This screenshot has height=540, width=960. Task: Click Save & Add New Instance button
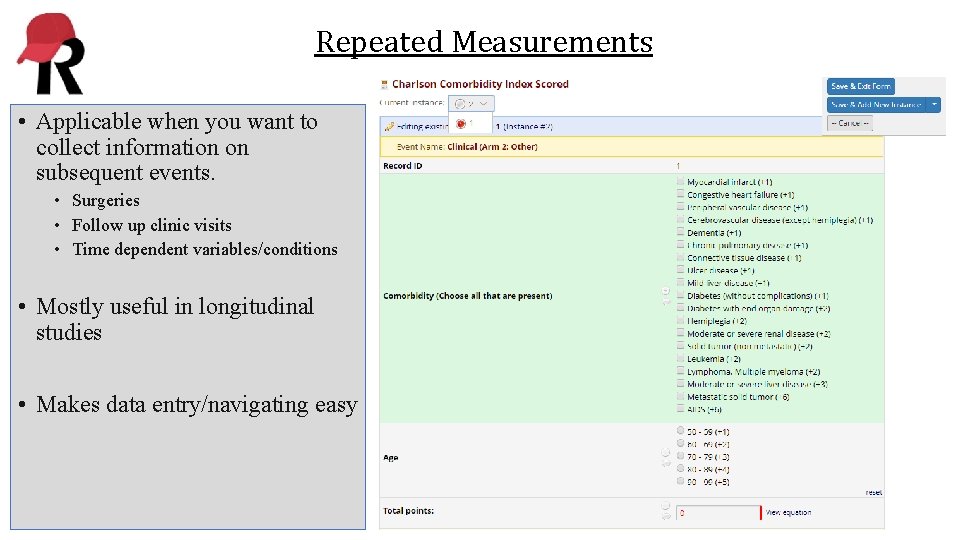pos(877,105)
